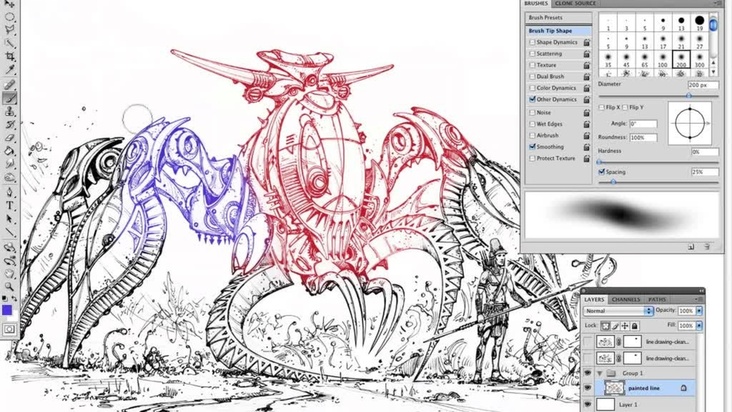Select the Healing Brush tool

9,84
